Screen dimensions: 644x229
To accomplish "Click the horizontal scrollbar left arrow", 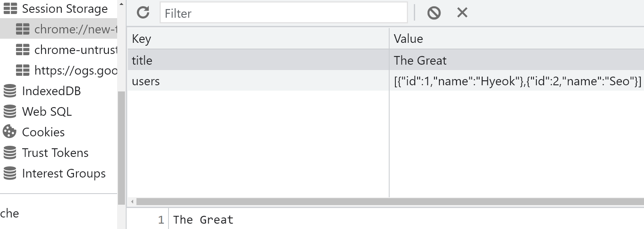I will (x=132, y=202).
